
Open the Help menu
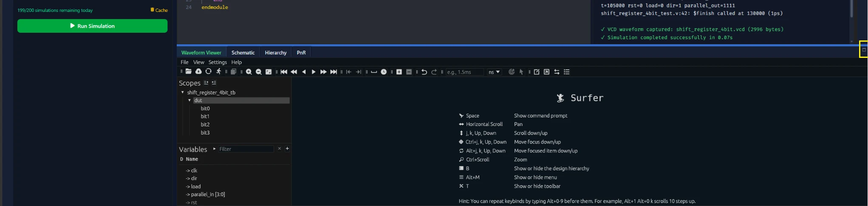point(236,62)
